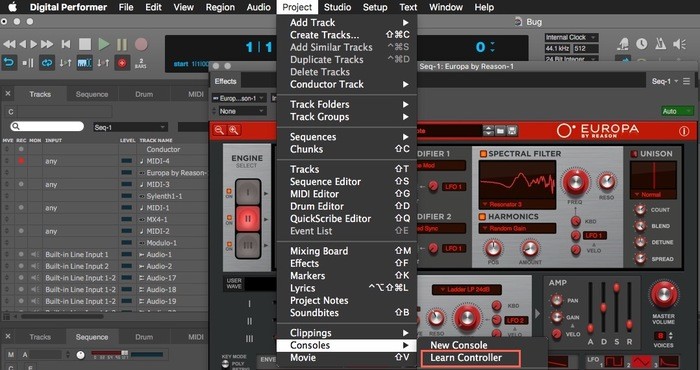Viewport: 700px width, 370px height.
Task: Click the zoom in magnifier in Europa
Action: click(x=233, y=130)
